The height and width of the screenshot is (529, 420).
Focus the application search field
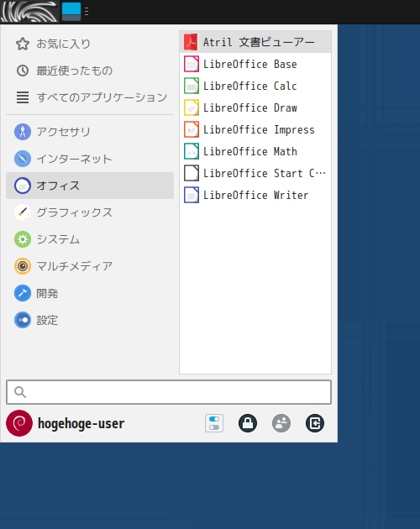point(169,392)
